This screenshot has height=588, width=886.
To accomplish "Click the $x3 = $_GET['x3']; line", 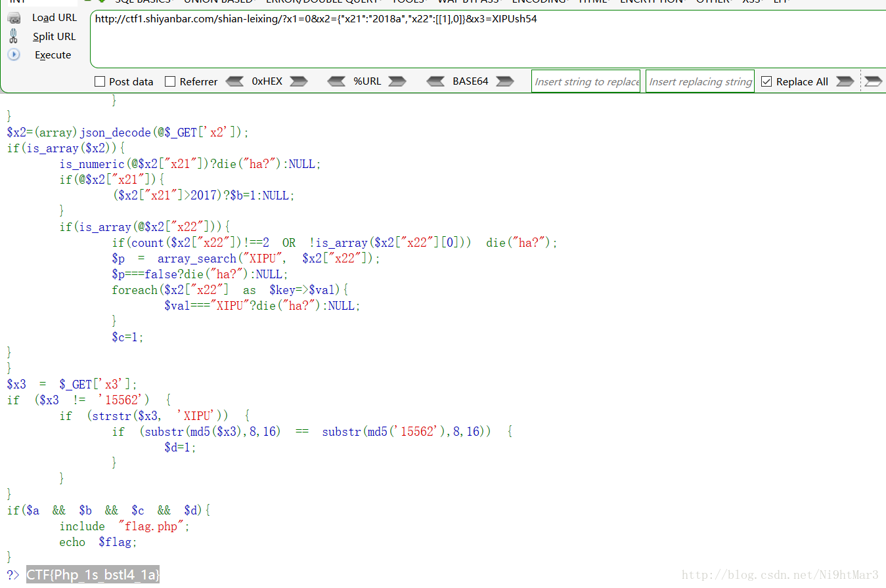I will (72, 385).
